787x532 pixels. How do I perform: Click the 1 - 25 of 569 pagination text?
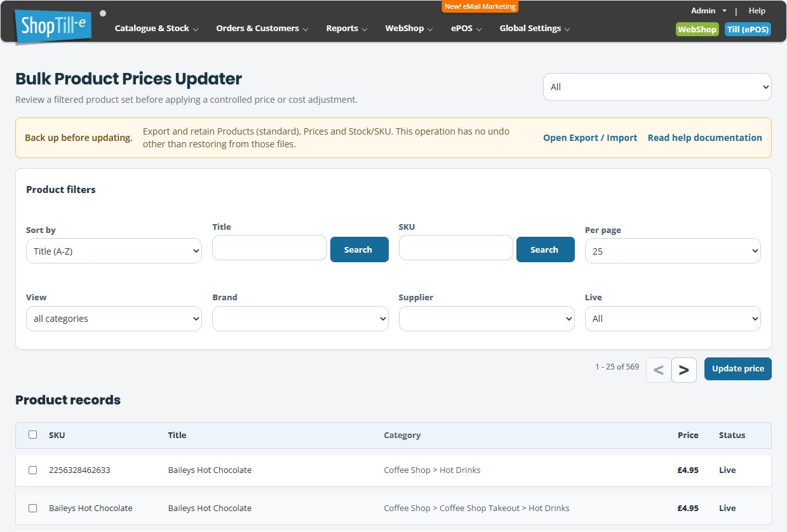coord(617,367)
